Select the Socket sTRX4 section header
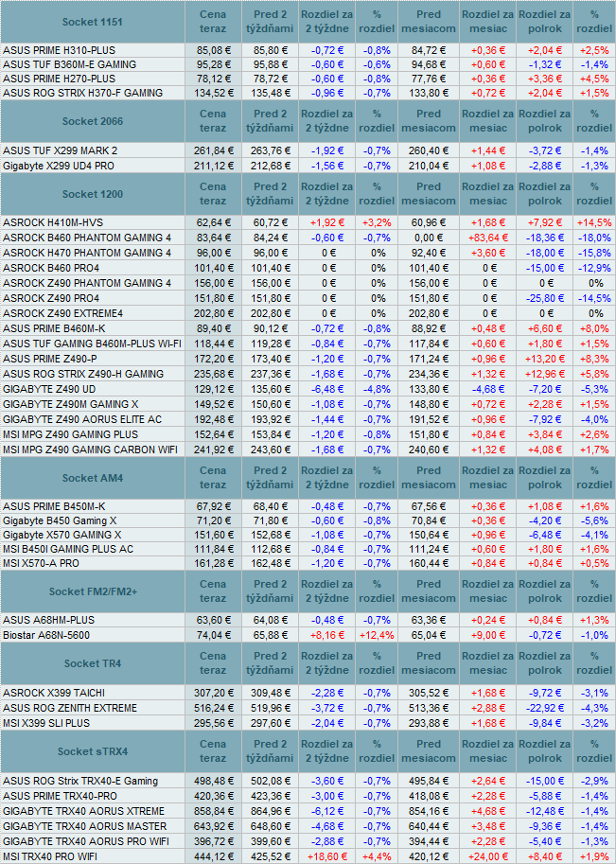 pyautogui.click(x=92, y=751)
